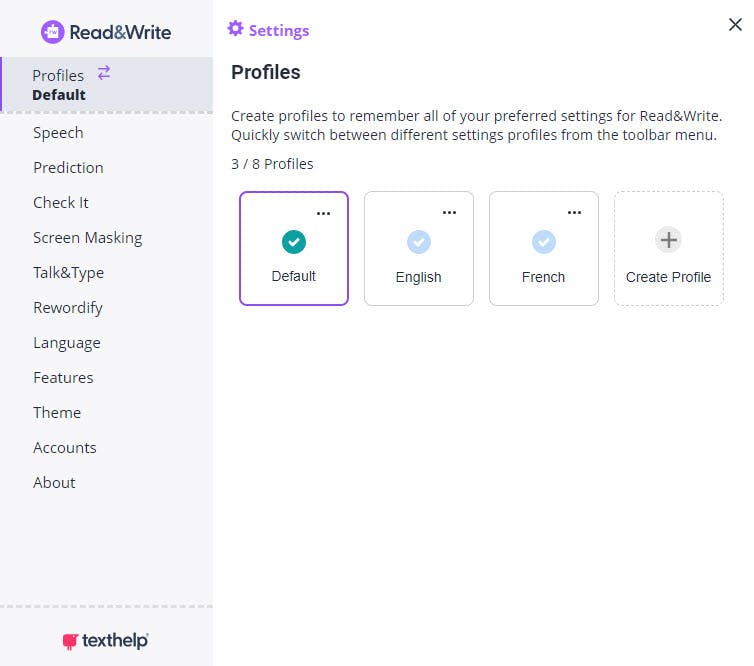
Task: Select the Talk&Type menu item
Action: click(x=68, y=273)
